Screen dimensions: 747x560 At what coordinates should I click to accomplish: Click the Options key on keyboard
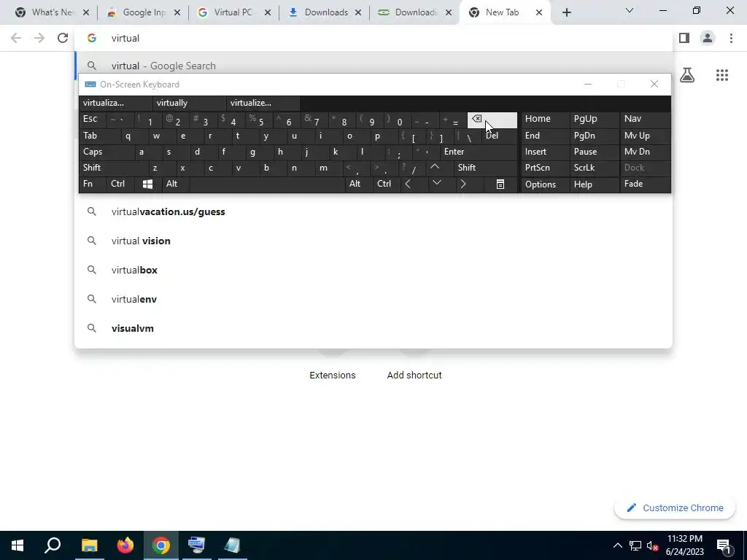545,184
